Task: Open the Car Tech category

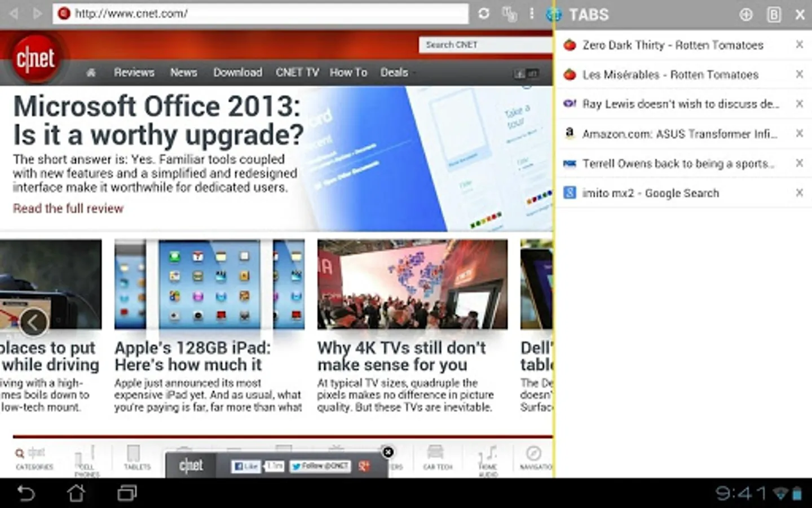Action: pyautogui.click(x=438, y=458)
